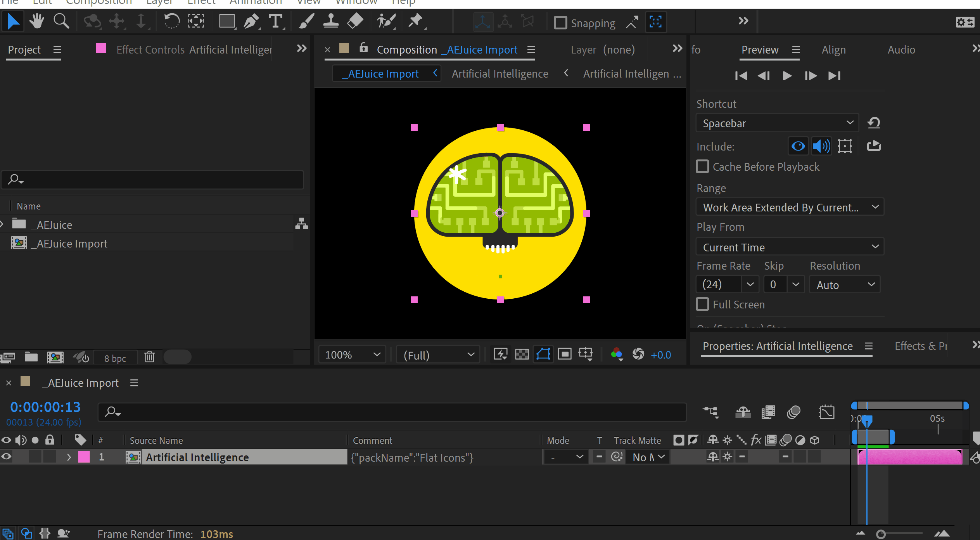Enable Cache Before Playback

(x=703, y=166)
